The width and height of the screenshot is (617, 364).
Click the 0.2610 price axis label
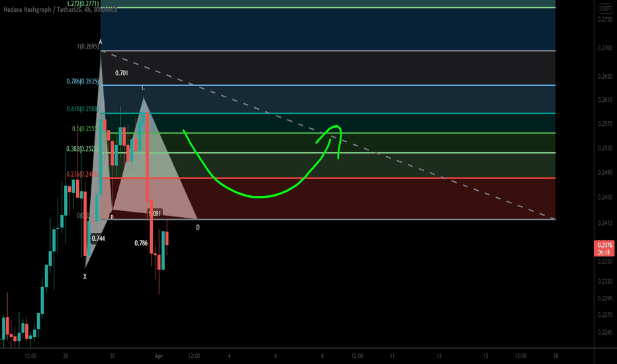(x=605, y=100)
